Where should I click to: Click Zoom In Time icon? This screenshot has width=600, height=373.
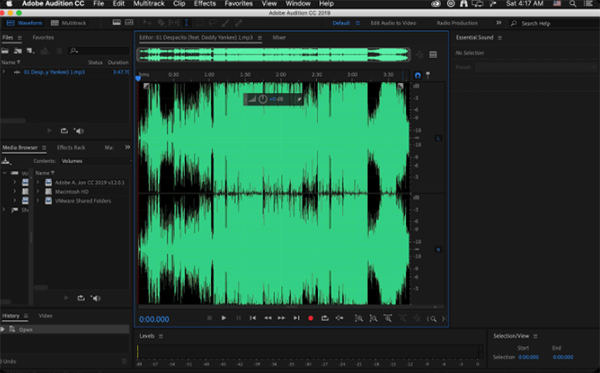(388, 318)
